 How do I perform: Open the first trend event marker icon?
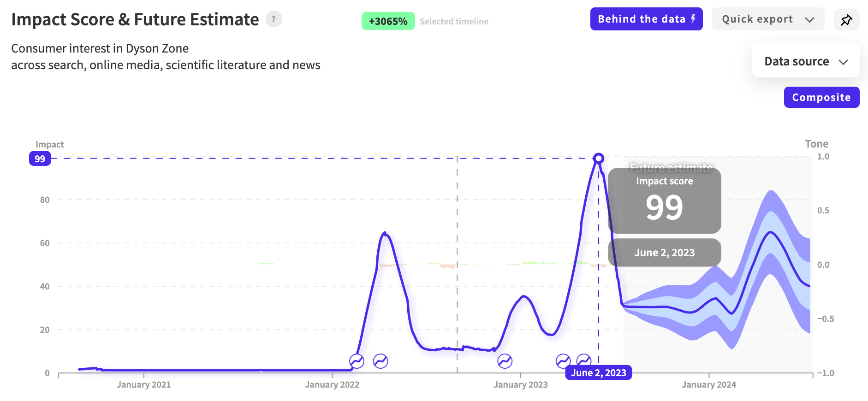pos(357,361)
